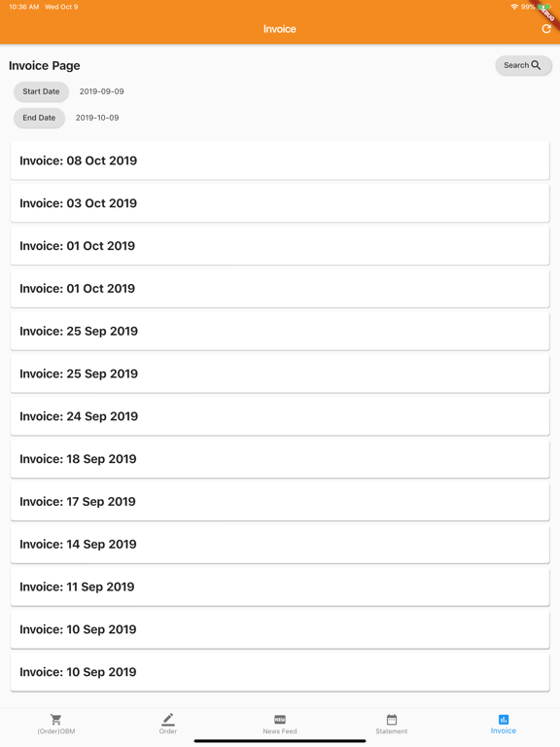The height and width of the screenshot is (747, 560).
Task: Click the Search button with magnifier
Action: click(523, 65)
